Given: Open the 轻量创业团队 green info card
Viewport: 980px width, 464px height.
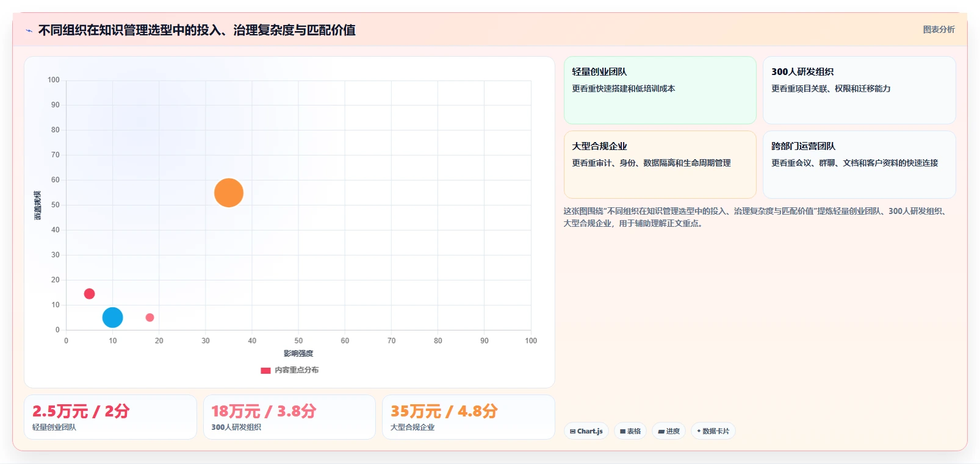Looking at the screenshot, I should coord(660,90).
